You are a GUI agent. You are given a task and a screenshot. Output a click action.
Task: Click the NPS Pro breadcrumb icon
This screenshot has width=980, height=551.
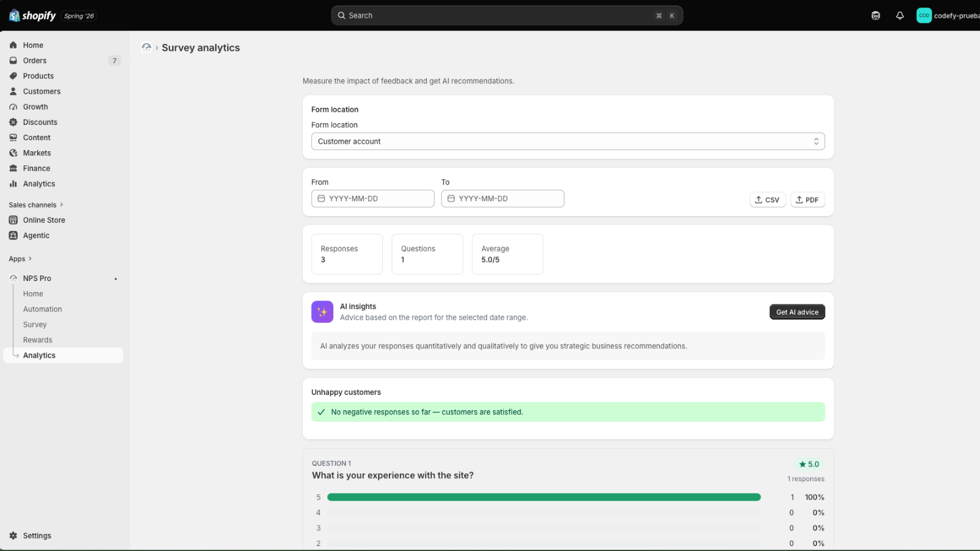point(146,48)
